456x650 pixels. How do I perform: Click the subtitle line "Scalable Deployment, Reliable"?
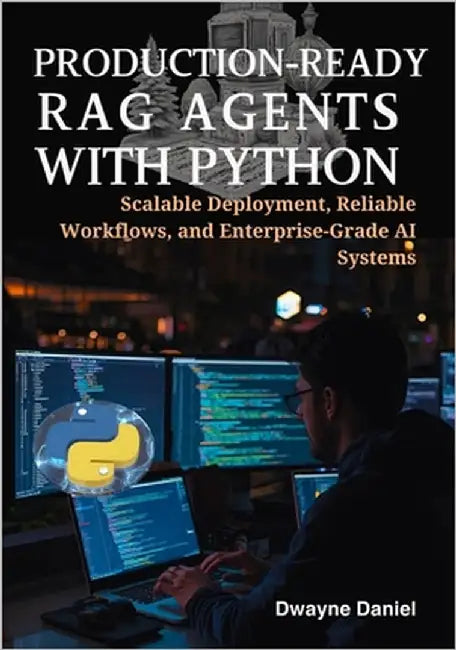coord(268,204)
